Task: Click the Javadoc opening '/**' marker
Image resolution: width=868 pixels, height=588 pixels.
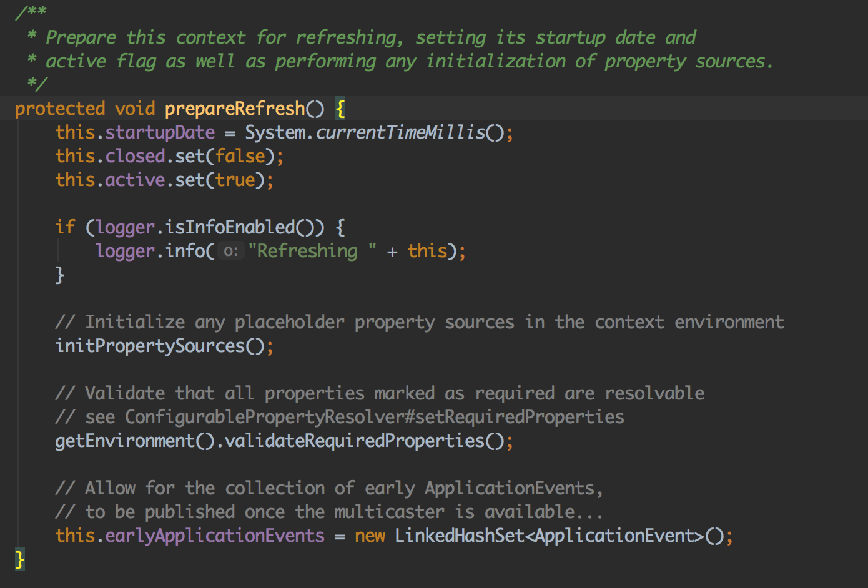Action: click(31, 12)
